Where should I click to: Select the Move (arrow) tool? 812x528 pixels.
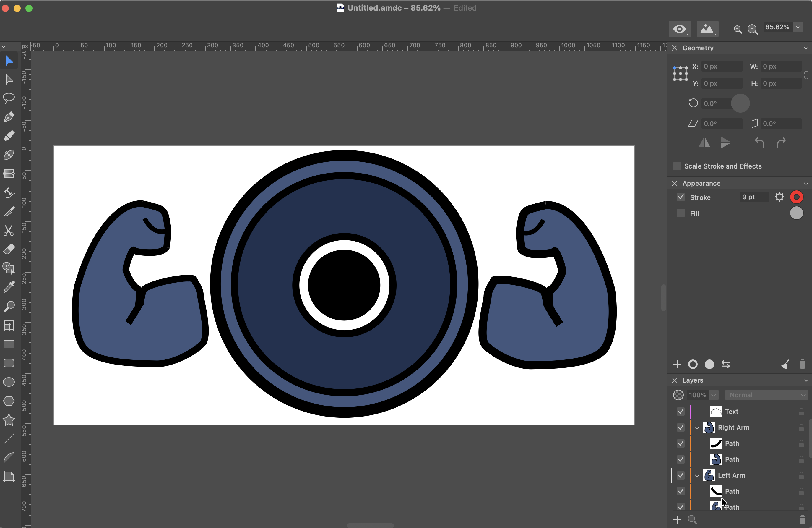9,61
